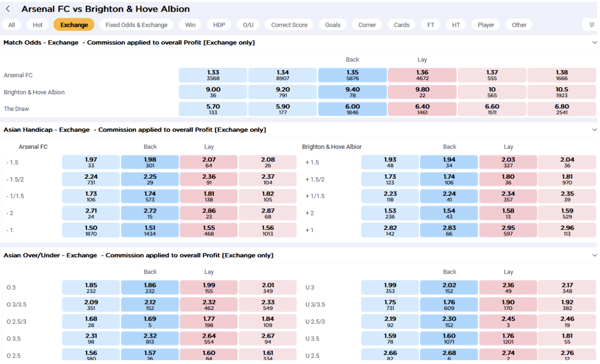This screenshot has height=364, width=600.
Task: Click the back arrow beside match title
Action: point(8,9)
